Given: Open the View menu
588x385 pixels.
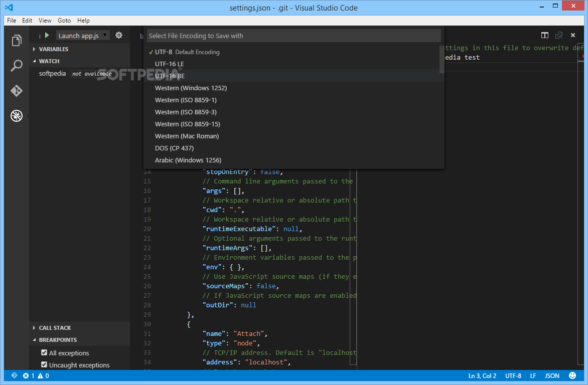Looking at the screenshot, I should tap(45, 20).
